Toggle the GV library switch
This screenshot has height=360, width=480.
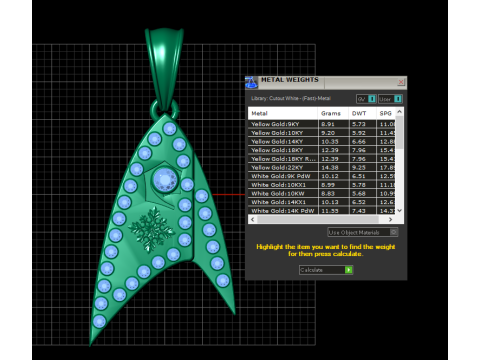point(366,99)
